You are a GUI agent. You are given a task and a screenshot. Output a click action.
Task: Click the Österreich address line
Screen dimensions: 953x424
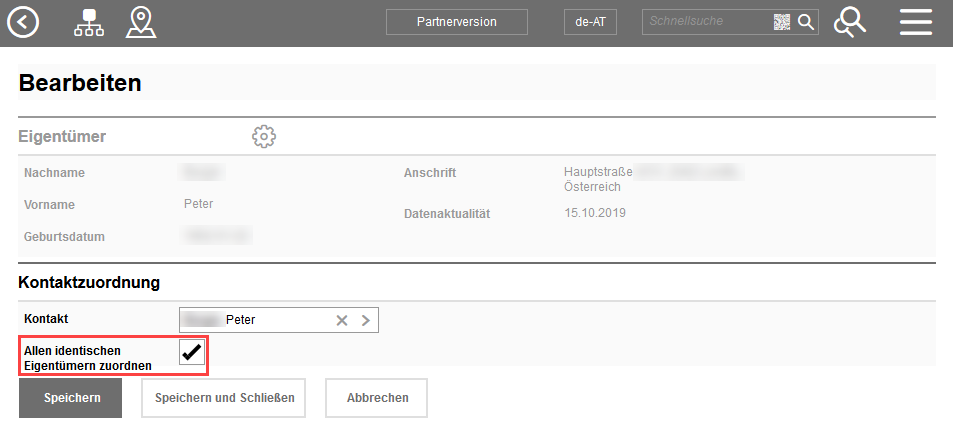(593, 187)
